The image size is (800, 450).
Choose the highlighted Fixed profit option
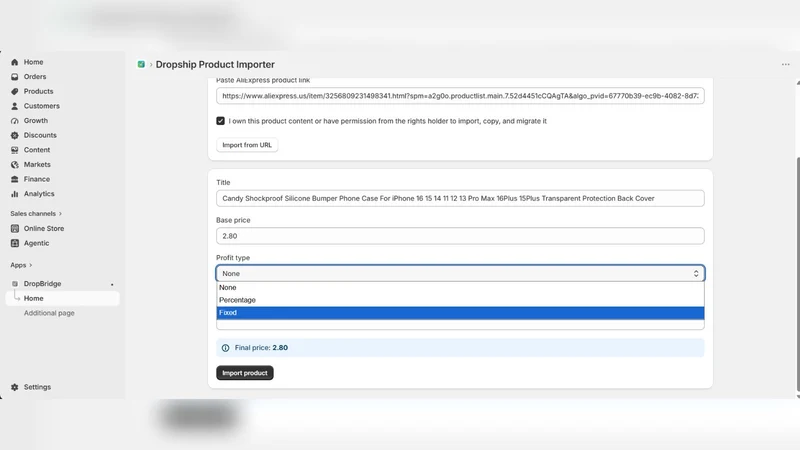point(460,313)
